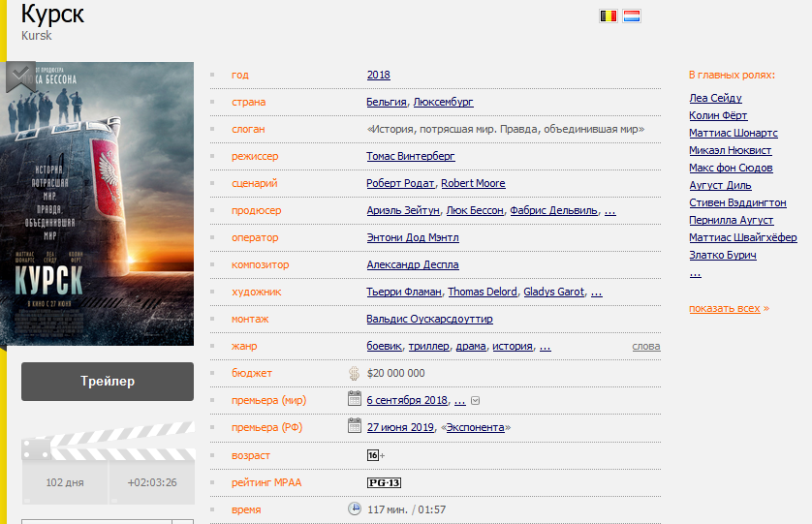Open artist Тьерри Фламан
This screenshot has height=524, width=812.
(x=404, y=292)
